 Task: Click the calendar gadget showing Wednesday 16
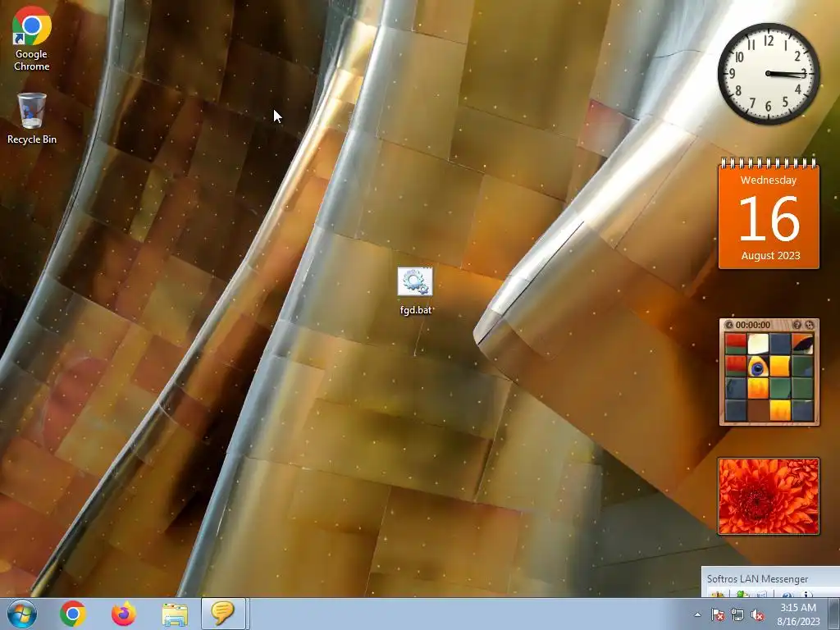pyautogui.click(x=769, y=213)
